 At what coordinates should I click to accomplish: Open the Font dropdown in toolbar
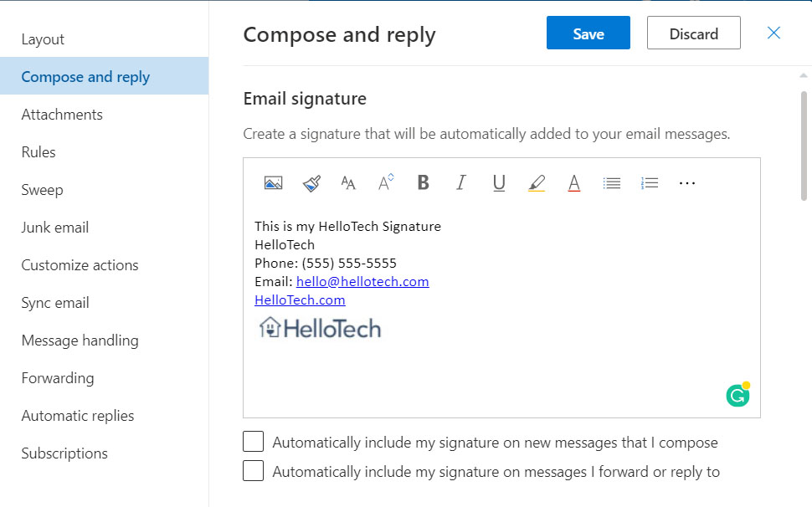click(348, 183)
